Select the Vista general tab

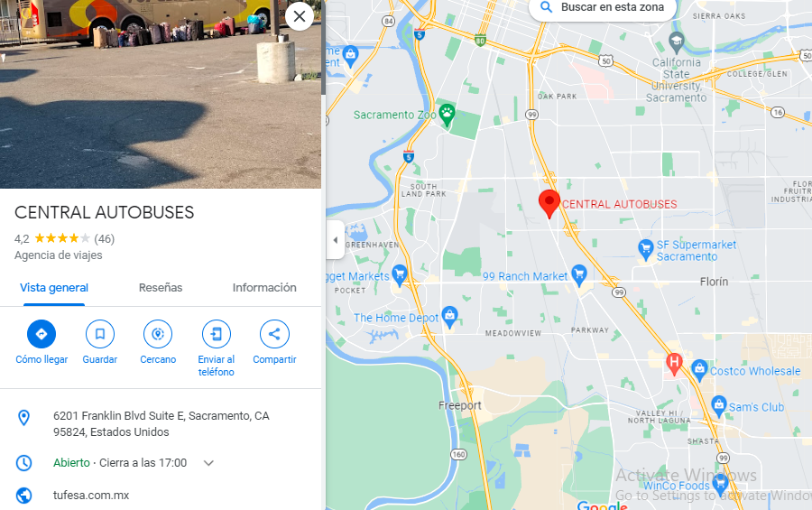[54, 288]
